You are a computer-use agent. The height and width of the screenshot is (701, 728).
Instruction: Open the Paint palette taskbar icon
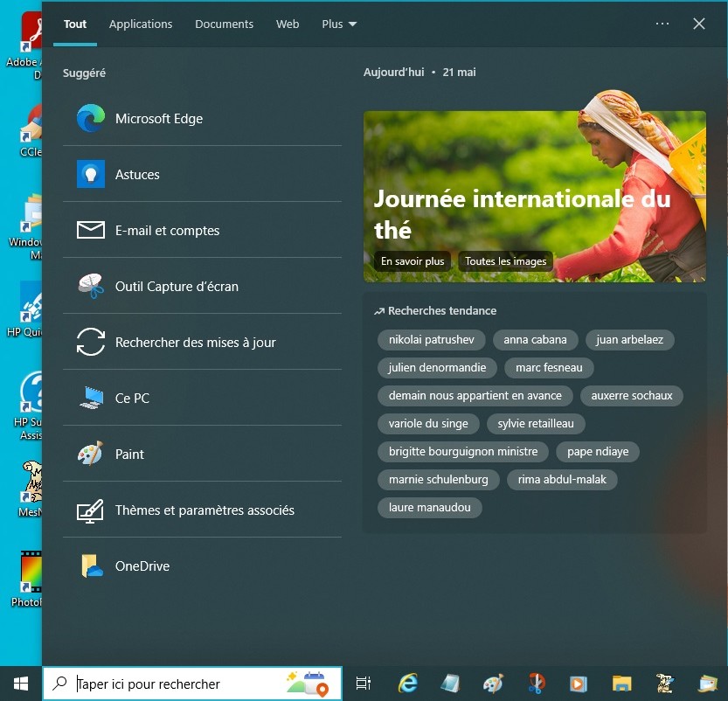coord(494,684)
